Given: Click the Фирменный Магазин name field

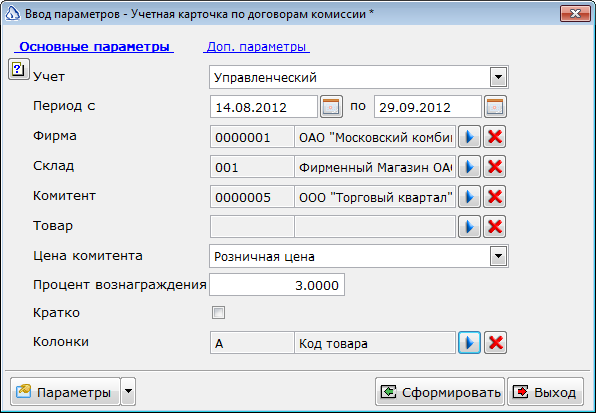Looking at the screenshot, I should click(375, 167).
